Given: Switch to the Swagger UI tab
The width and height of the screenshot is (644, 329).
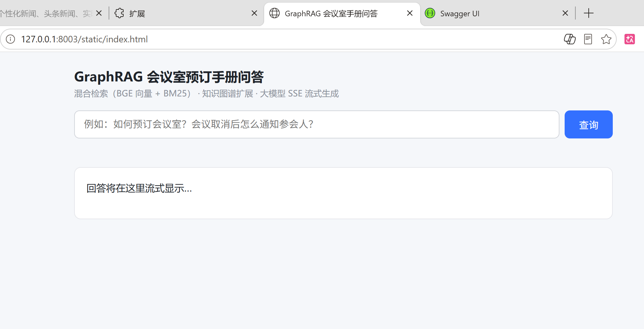Looking at the screenshot, I should point(498,13).
